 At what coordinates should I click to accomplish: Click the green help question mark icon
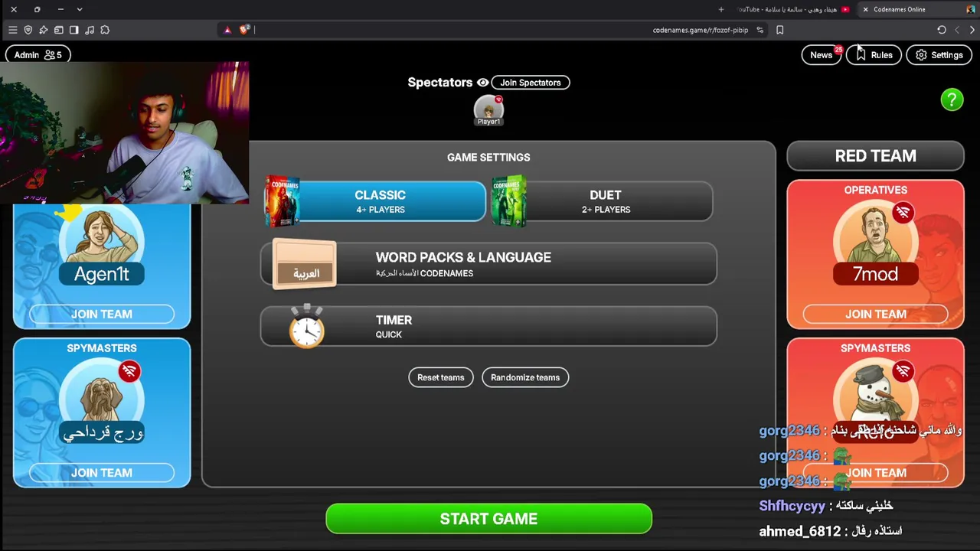[x=952, y=99]
